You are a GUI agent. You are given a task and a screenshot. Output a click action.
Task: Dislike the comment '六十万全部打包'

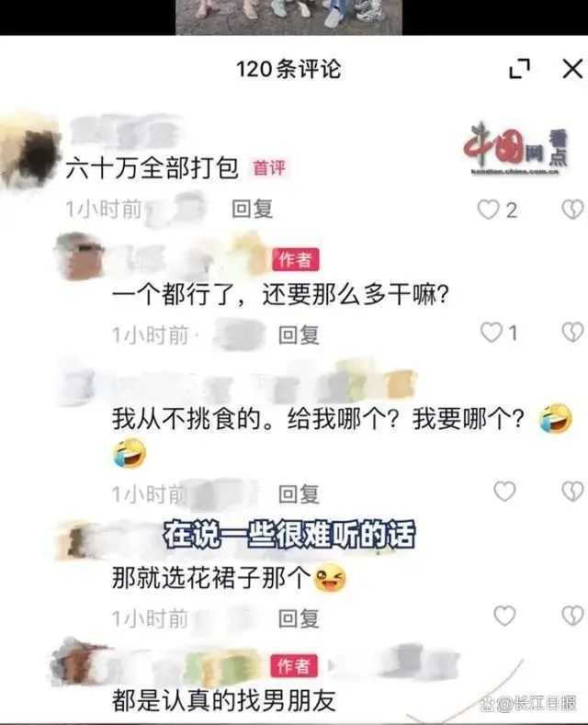[x=572, y=210]
